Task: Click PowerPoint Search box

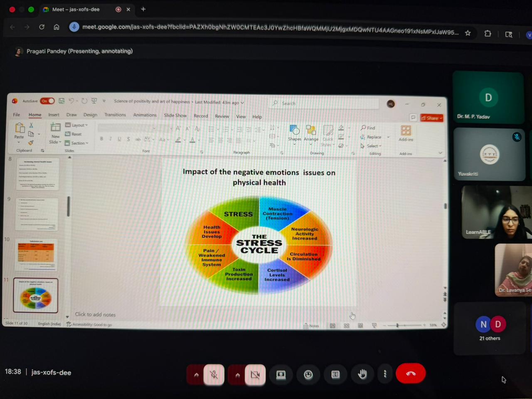Action: click(324, 103)
